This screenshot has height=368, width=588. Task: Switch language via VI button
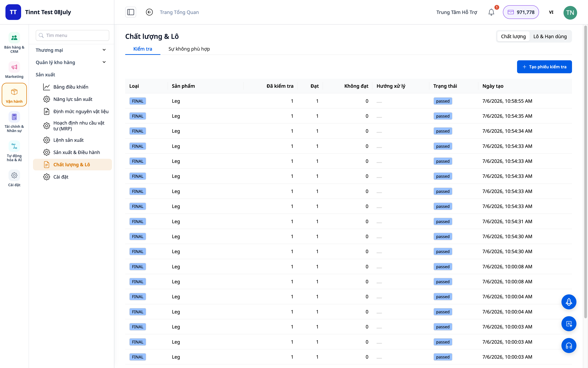[x=551, y=12]
